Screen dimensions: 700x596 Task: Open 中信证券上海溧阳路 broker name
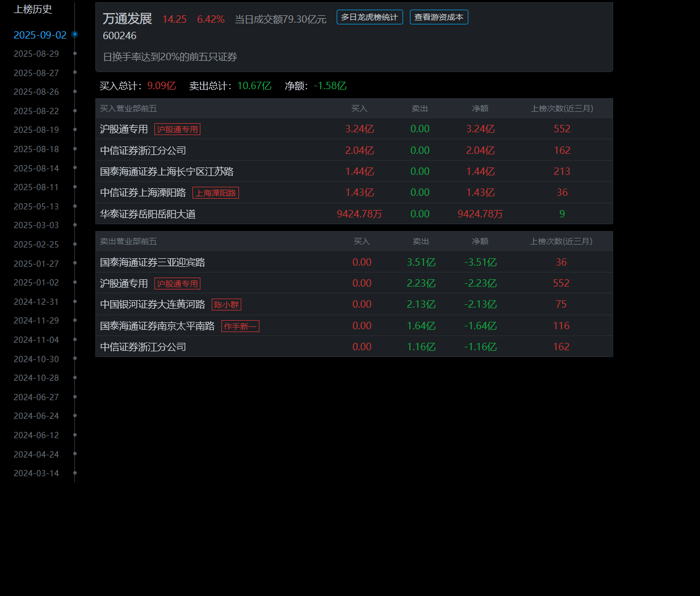click(x=143, y=193)
